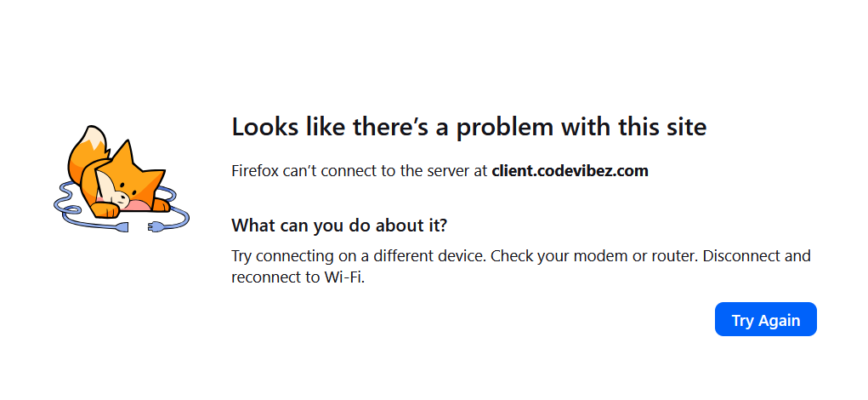Click the bold client.codevibez.com domain text
This screenshot has width=868, height=400.
tap(570, 171)
